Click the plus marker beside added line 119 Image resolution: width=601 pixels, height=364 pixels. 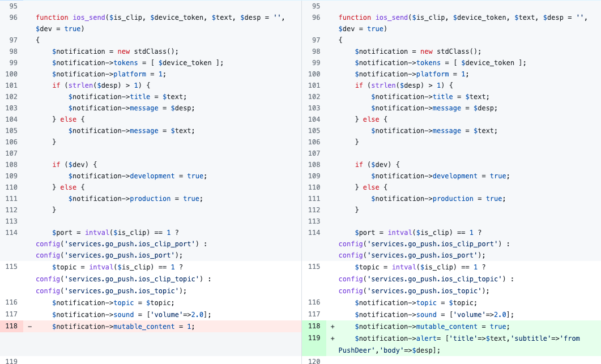(x=332, y=338)
